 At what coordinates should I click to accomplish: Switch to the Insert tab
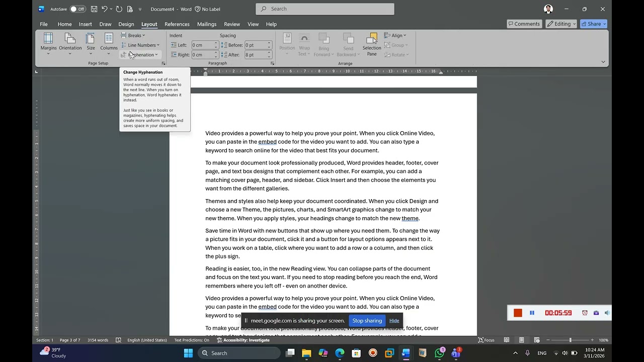coord(85,24)
